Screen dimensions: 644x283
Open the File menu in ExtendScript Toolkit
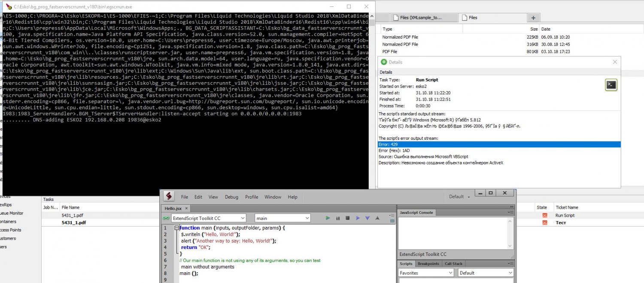tap(185, 197)
